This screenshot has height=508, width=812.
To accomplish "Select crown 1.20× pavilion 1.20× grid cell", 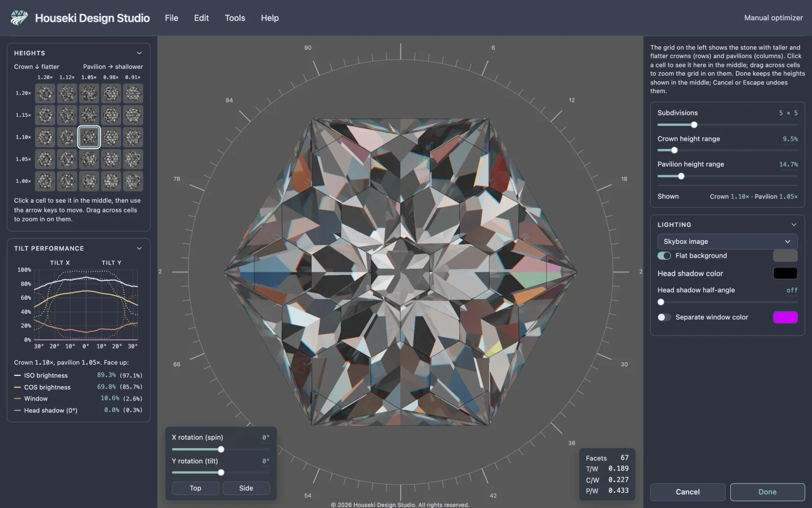I will point(45,93).
